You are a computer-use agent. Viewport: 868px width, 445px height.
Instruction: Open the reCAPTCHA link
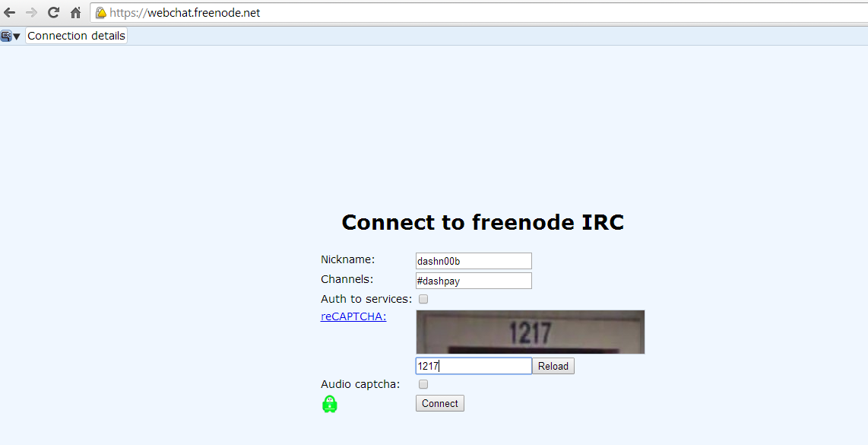[x=353, y=316]
